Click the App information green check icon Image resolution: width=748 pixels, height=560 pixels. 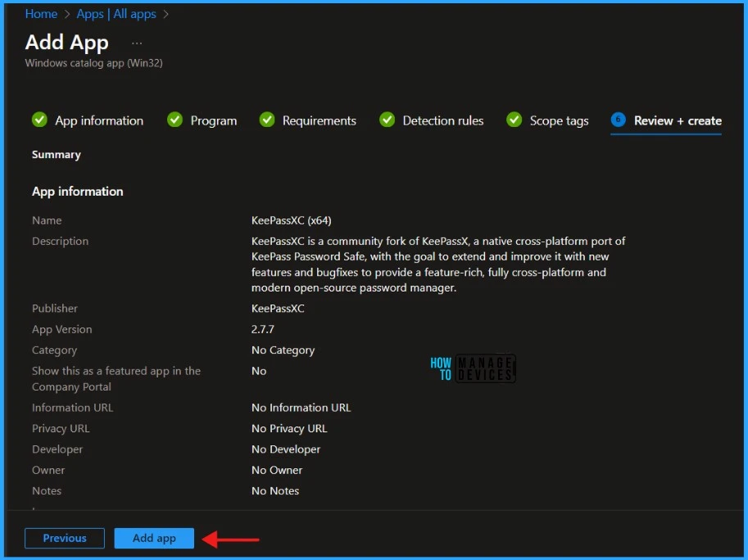tap(39, 120)
